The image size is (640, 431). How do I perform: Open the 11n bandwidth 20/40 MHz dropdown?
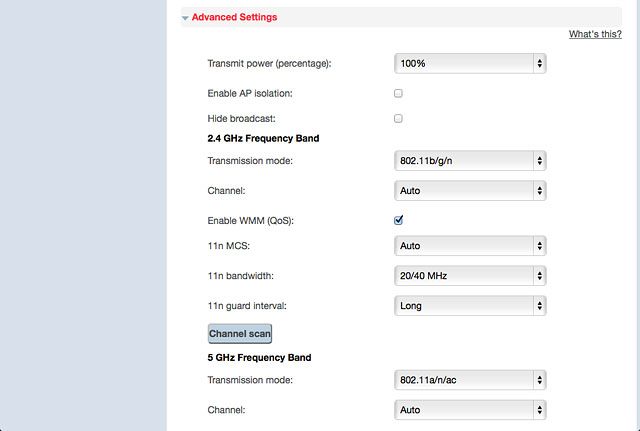[470, 276]
